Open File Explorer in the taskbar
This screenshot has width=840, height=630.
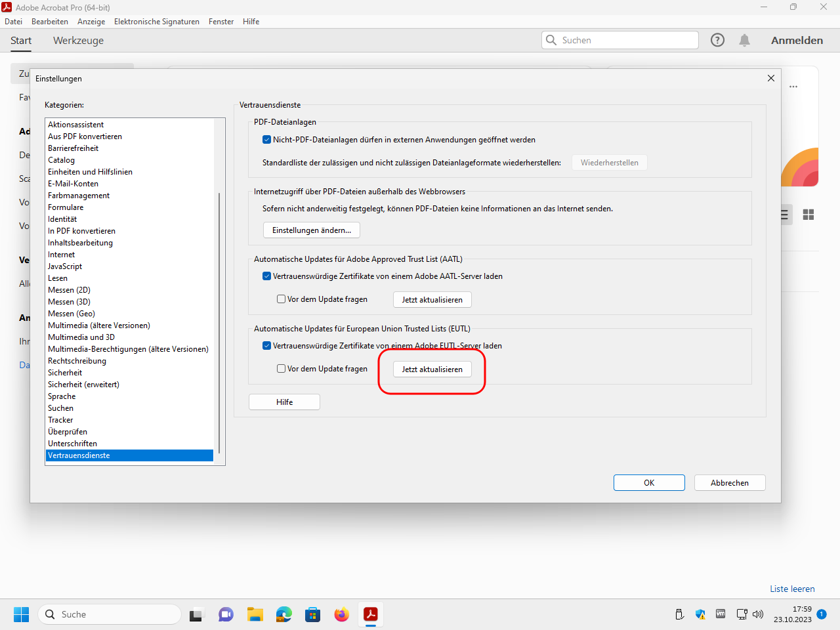[x=255, y=614]
